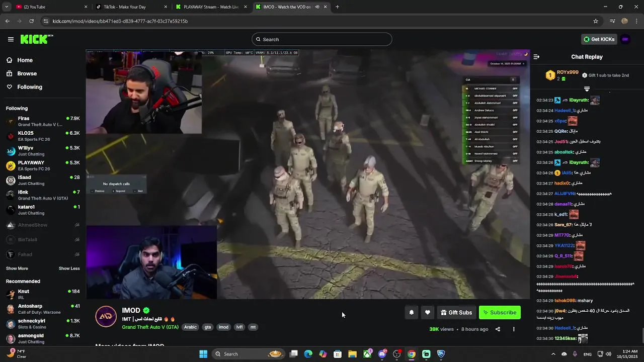Viewport: 644px width, 362px height.
Task: Bookmark this page with star icon
Action: [596, 21]
